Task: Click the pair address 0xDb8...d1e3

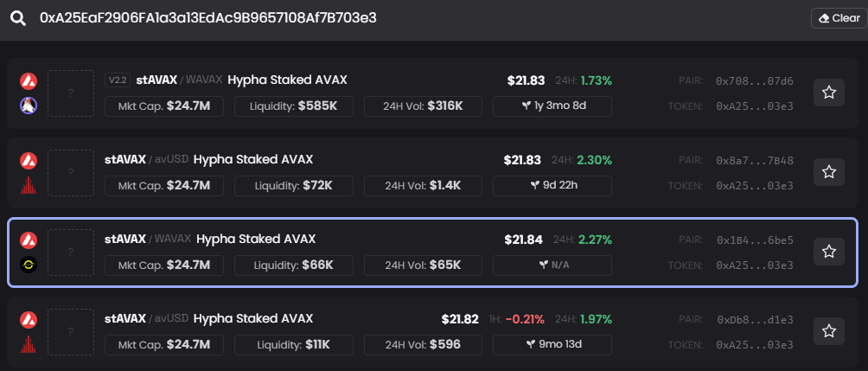Action: tap(754, 320)
